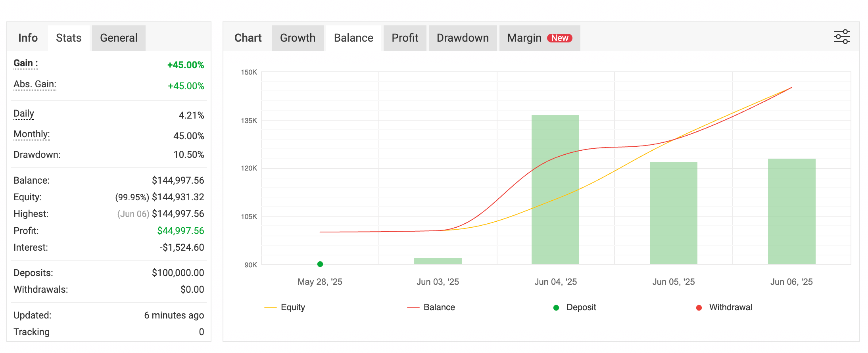Select the Info tab
The width and height of the screenshot is (868, 353).
tap(28, 38)
